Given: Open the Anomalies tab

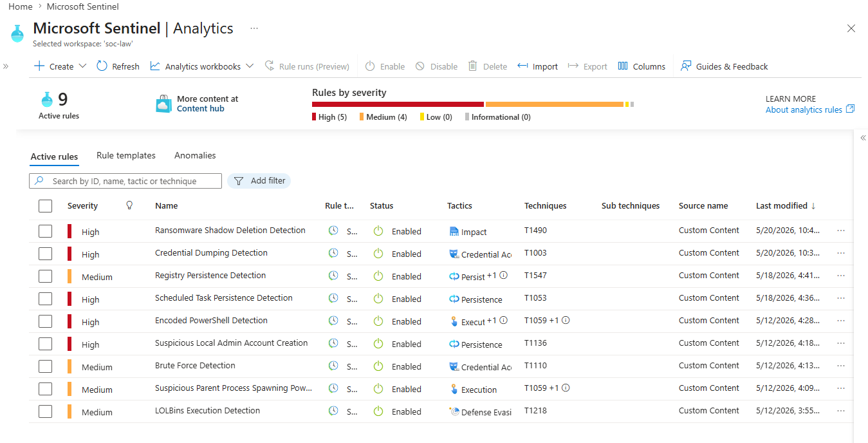Looking at the screenshot, I should click(195, 155).
